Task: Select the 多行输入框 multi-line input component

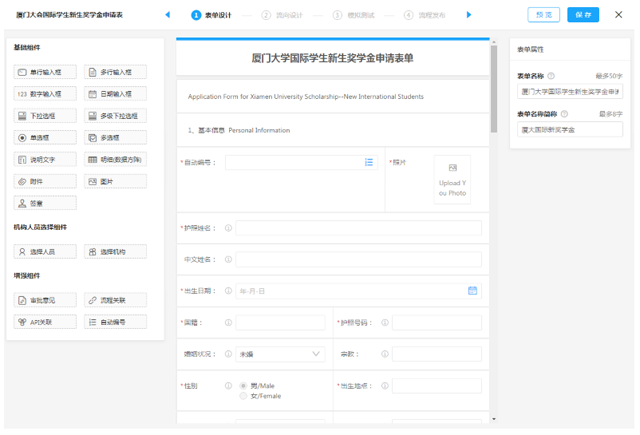Action: pos(116,72)
